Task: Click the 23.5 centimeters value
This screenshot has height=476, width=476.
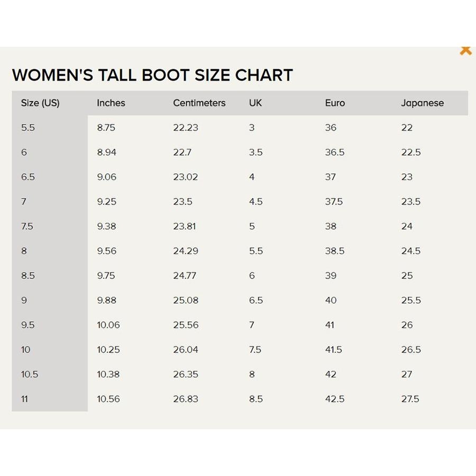Action: click(x=182, y=202)
